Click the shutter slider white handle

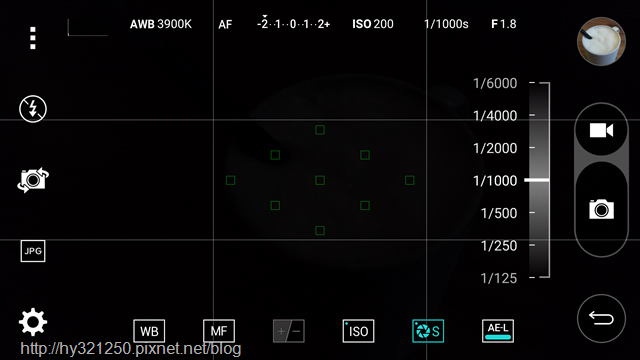(x=537, y=180)
